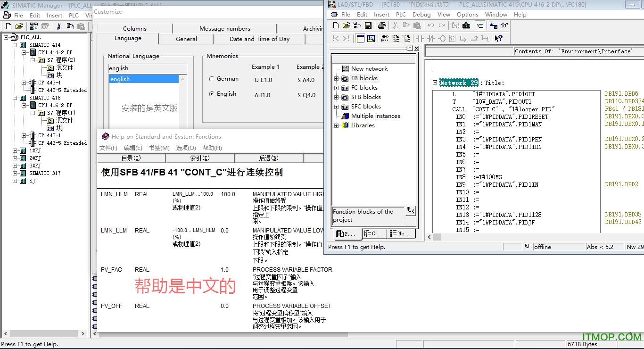
Task: Click National Language input field
Action: click(148, 68)
